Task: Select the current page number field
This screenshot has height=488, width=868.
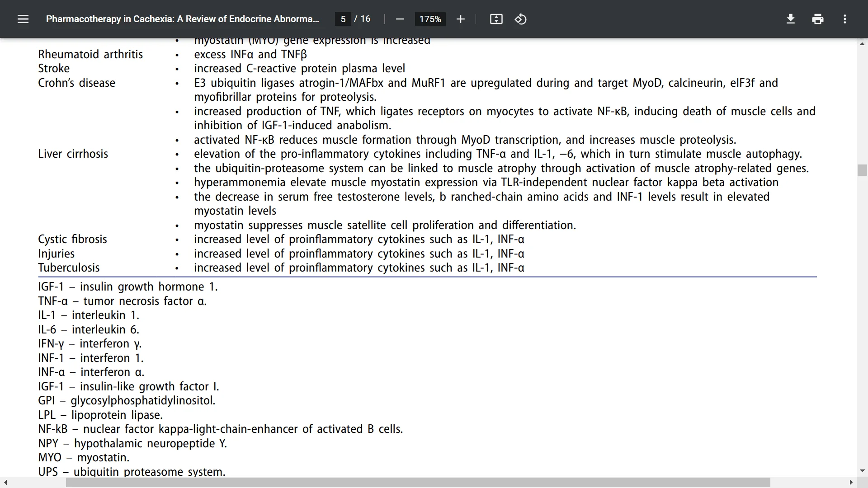Action: click(x=344, y=19)
